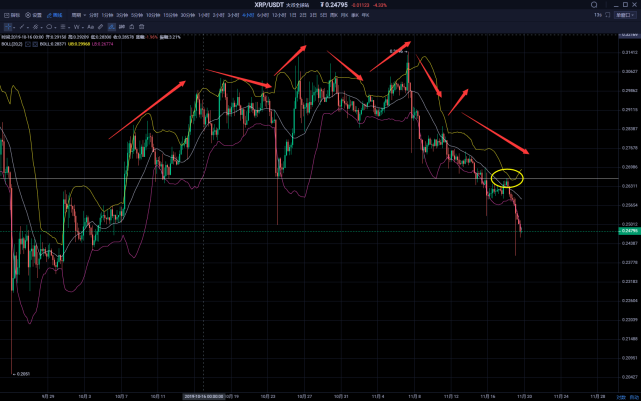Toggle BOLL indicator visibility eye icon
The image size is (641, 401).
(28, 44)
